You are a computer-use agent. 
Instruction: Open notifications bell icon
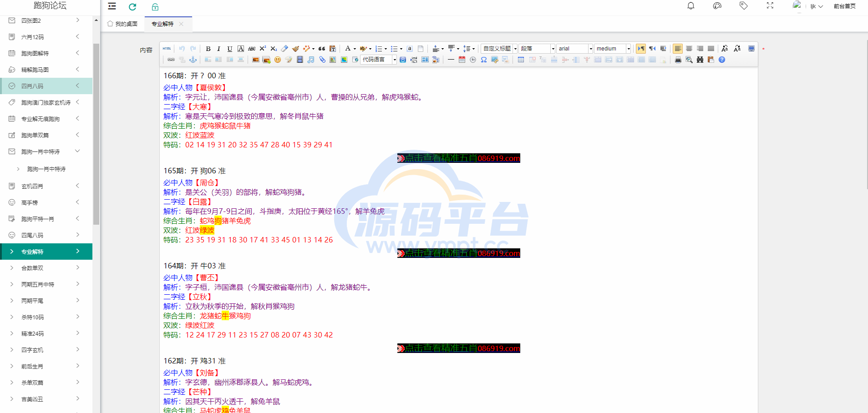click(691, 6)
